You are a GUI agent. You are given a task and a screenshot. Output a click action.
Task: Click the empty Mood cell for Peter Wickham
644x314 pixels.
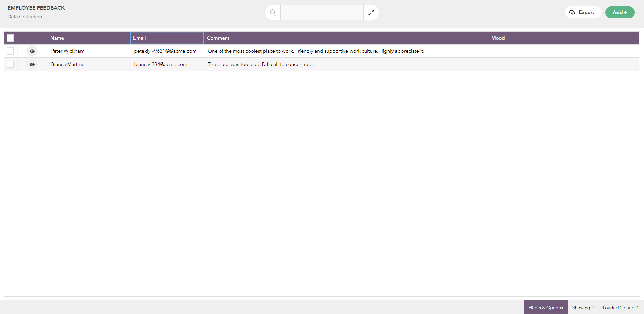[x=563, y=51]
